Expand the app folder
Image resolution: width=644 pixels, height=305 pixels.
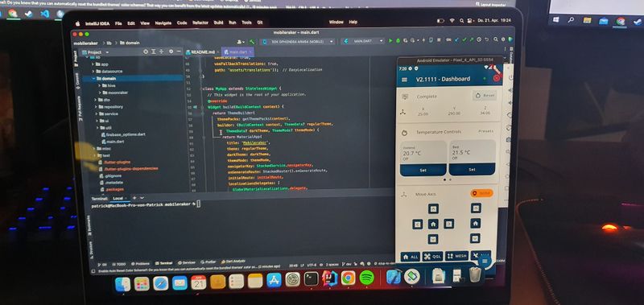pyautogui.click(x=93, y=64)
